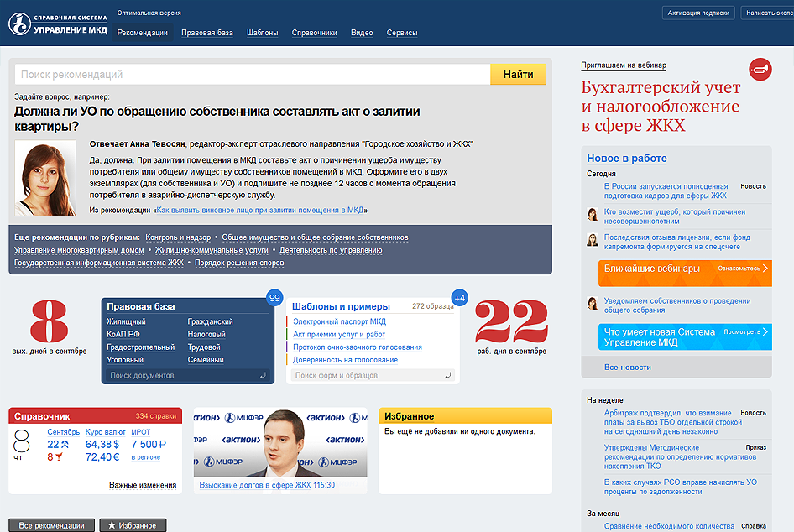This screenshot has height=532, width=794.
Task: Open Электронный паспорт МКД template link
Action: (x=339, y=321)
